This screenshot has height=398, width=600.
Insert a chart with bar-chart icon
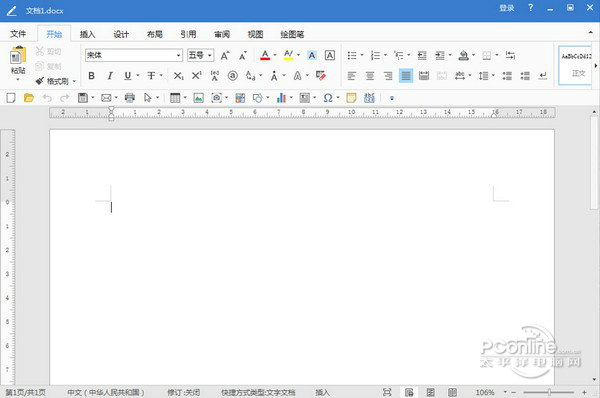281,98
